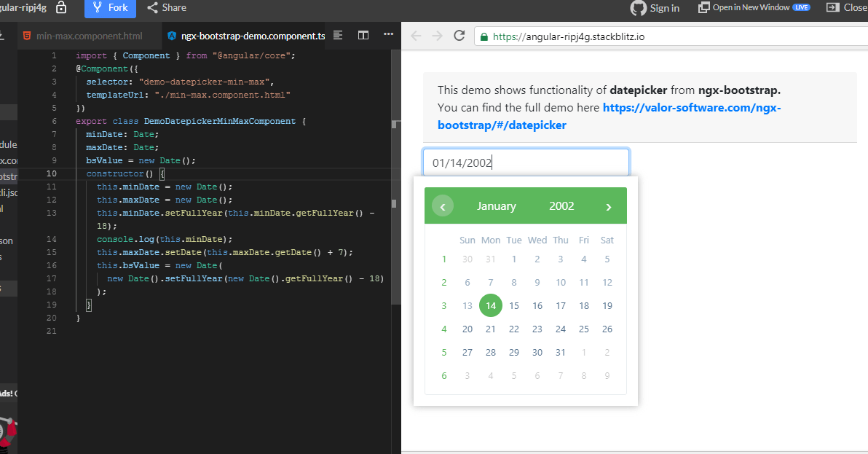Click the preview back navigation arrow
Screen dimensions: 868x454
[x=415, y=34]
